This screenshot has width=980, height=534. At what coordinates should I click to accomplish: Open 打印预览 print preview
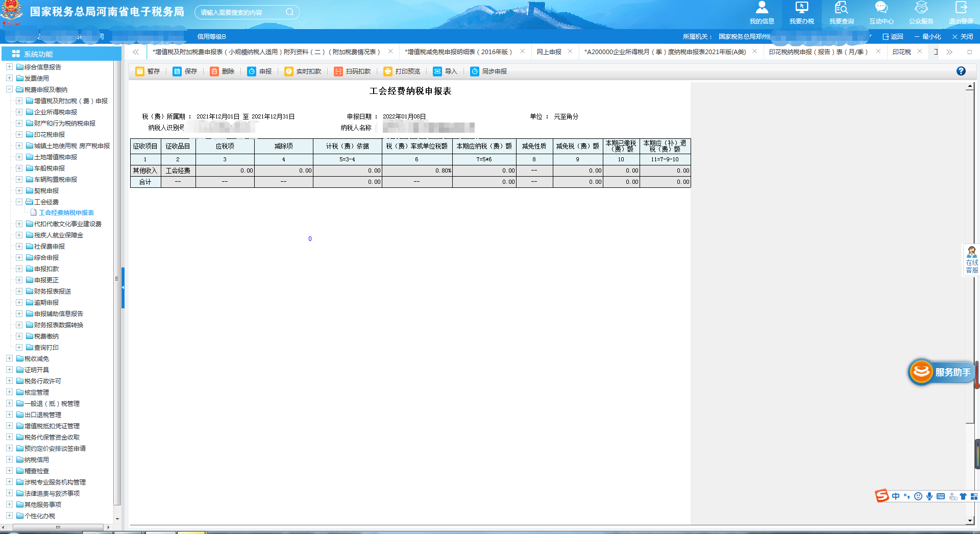coord(402,71)
